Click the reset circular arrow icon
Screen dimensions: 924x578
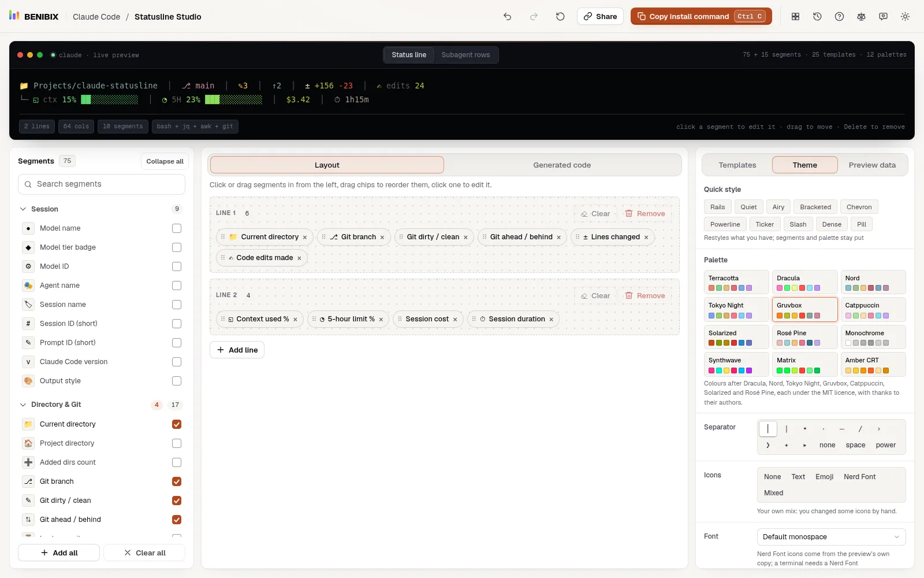[x=560, y=17]
